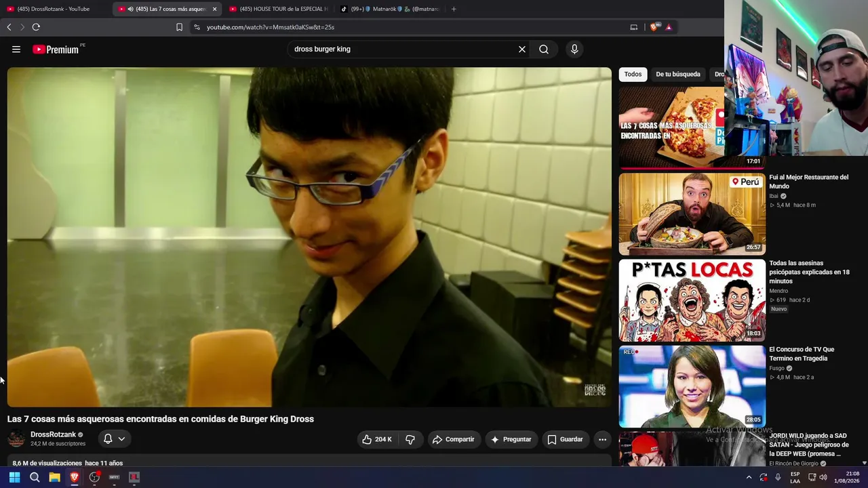Viewport: 868px width, 488px height.
Task: Like the video with 204 K likes
Action: 377,439
